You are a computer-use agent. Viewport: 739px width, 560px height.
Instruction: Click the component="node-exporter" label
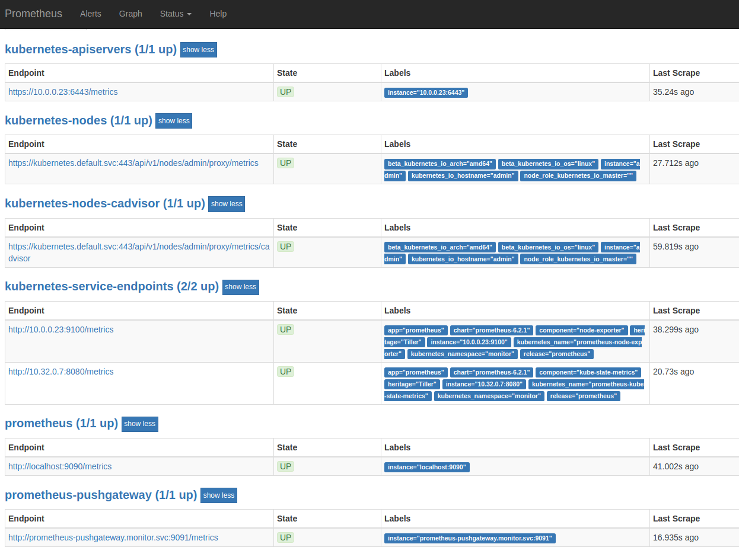click(582, 330)
